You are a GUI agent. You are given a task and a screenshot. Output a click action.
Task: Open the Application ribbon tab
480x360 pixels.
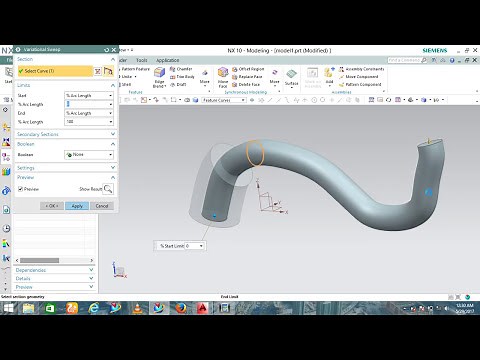click(168, 60)
